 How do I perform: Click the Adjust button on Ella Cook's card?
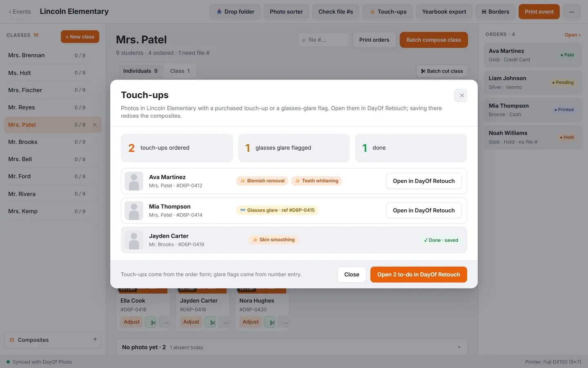[x=131, y=322]
